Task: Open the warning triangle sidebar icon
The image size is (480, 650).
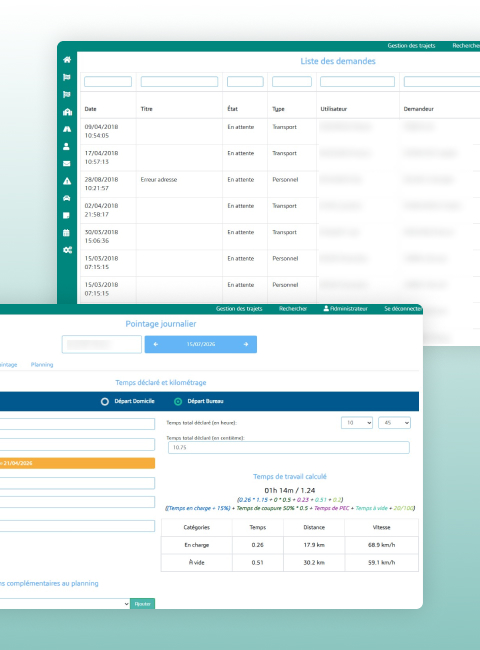Action: point(67,181)
